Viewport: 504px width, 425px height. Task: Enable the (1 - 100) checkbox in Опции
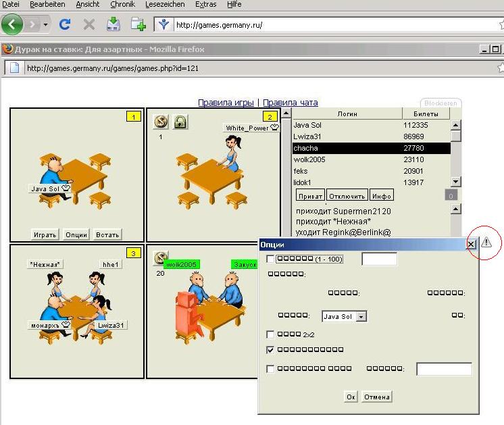click(x=271, y=259)
